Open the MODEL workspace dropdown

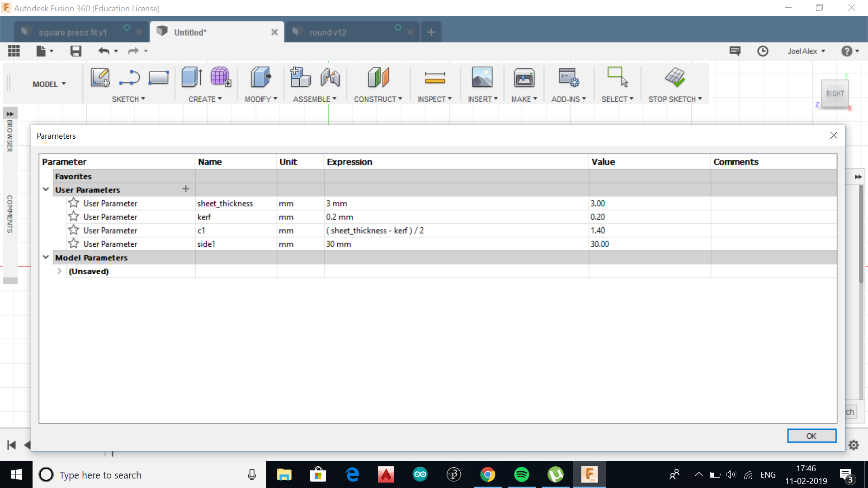49,84
